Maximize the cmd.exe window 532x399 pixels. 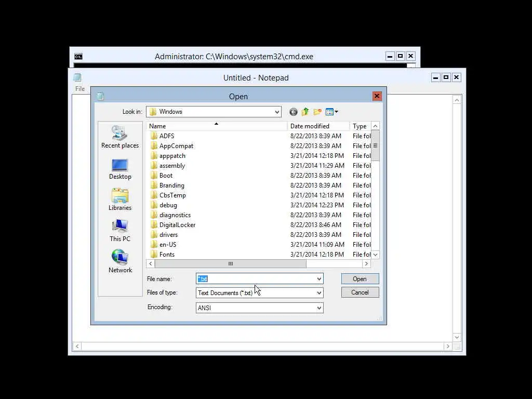(401, 56)
